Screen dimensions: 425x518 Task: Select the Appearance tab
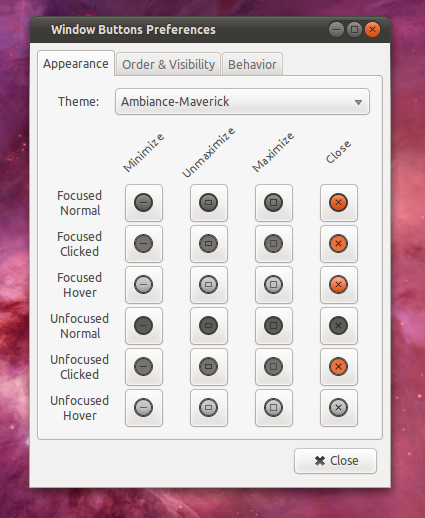click(x=76, y=63)
